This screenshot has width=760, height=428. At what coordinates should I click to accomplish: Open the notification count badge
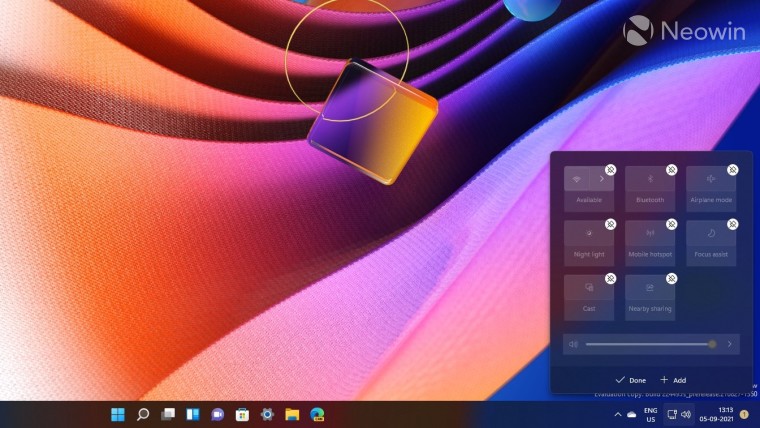click(x=744, y=414)
